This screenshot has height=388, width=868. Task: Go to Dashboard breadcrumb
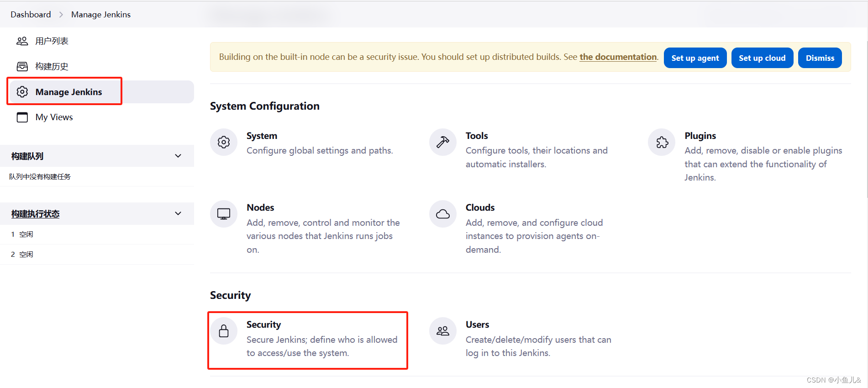(31, 15)
